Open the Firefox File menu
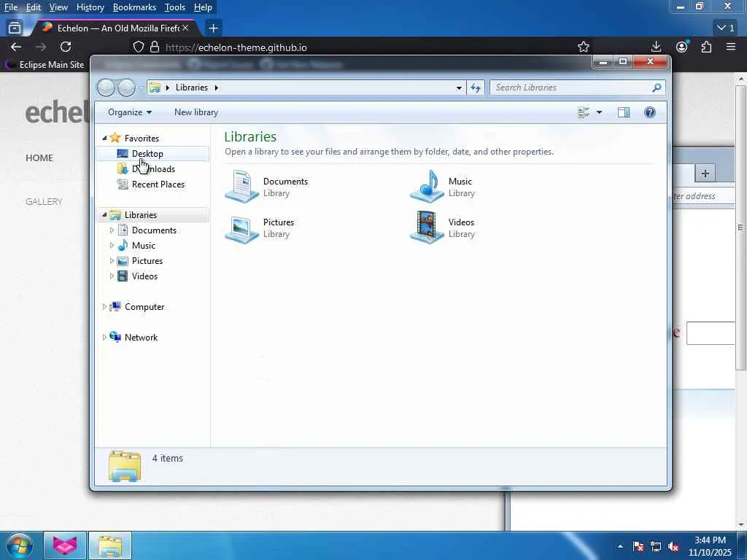 [x=11, y=7]
